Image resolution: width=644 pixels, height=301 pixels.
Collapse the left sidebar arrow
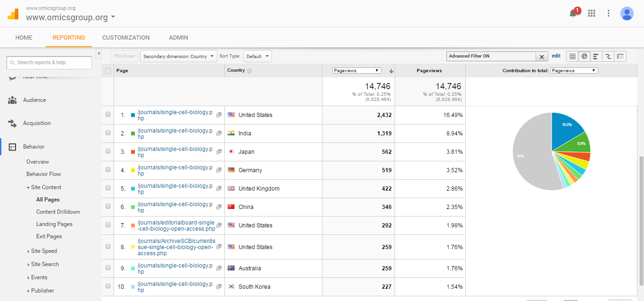(x=99, y=54)
